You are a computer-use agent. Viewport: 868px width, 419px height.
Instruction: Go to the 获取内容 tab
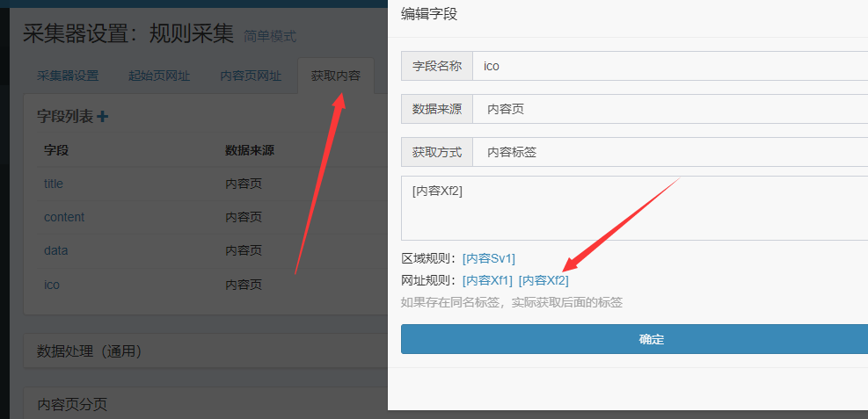tap(335, 76)
